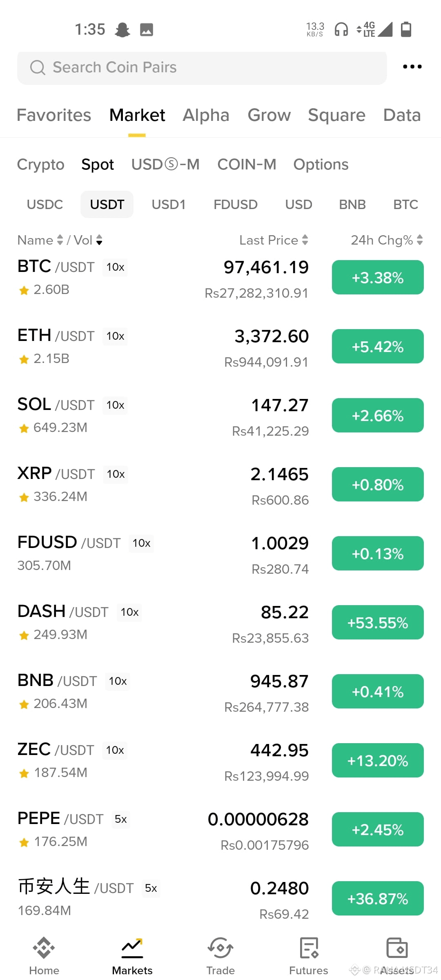Tap the search magnifier icon

[x=38, y=67]
